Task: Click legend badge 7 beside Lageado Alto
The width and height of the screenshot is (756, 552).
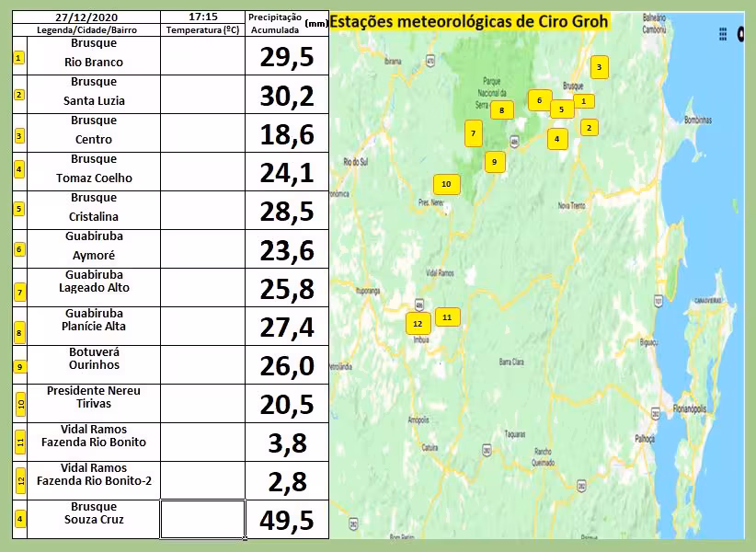Action: coord(18,293)
